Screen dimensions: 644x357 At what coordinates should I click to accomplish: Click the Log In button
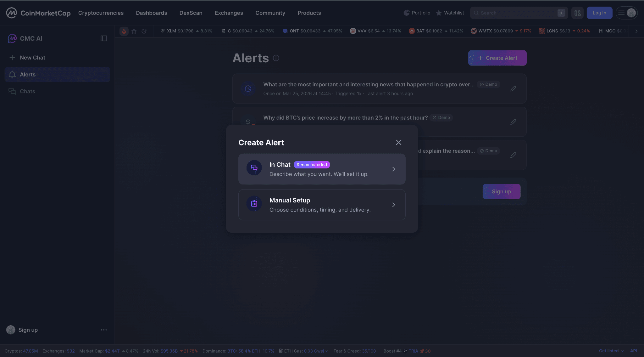[599, 13]
